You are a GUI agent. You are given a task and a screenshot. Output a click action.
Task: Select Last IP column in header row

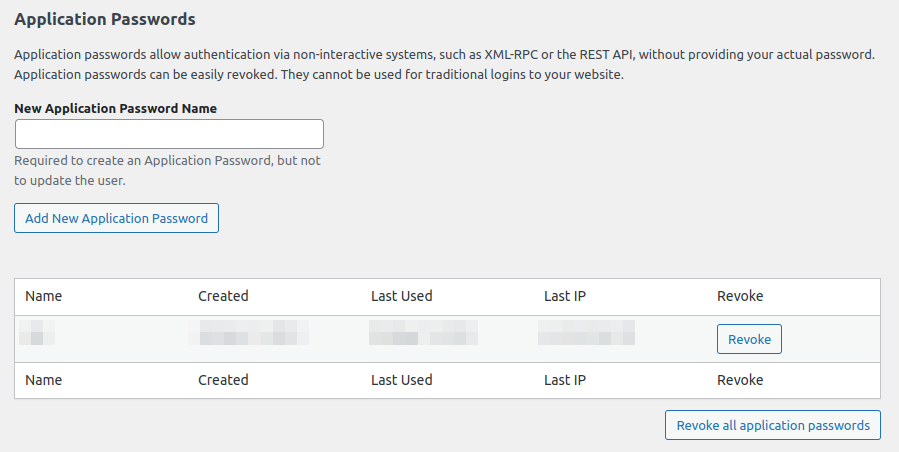point(565,296)
